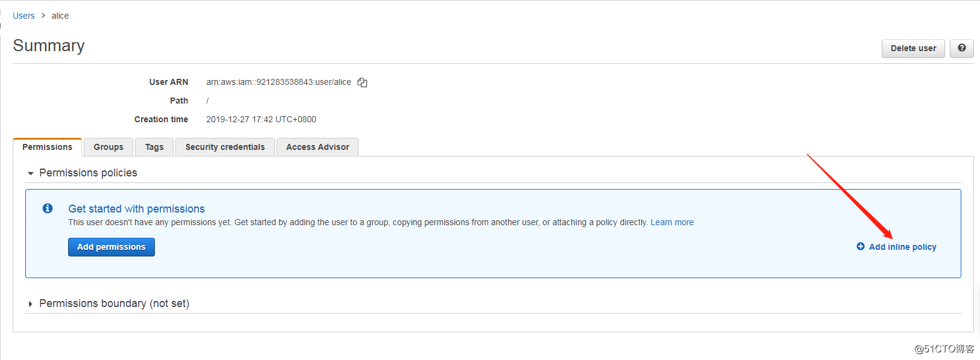Click the Add inline policy link
980x360 pixels.
902,247
